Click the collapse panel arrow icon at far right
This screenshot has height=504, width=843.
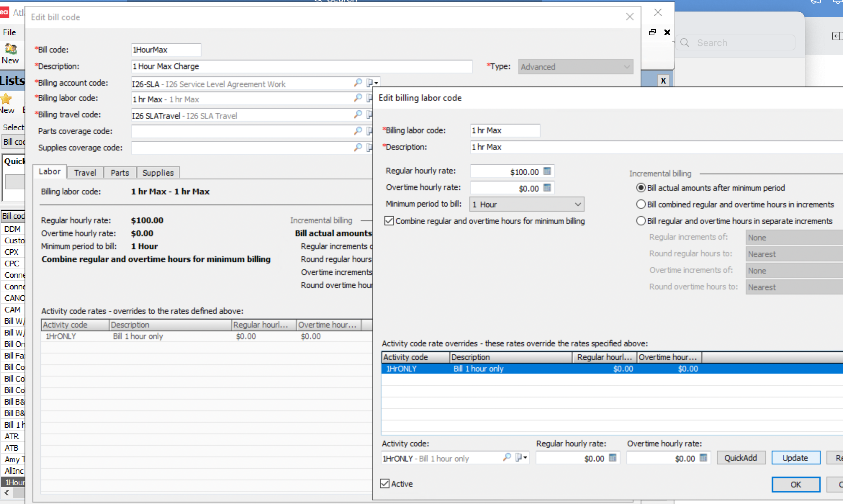pos(837,36)
